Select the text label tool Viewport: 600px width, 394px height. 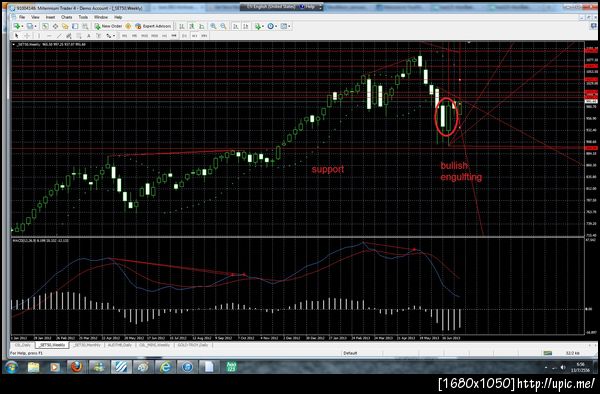coord(98,36)
